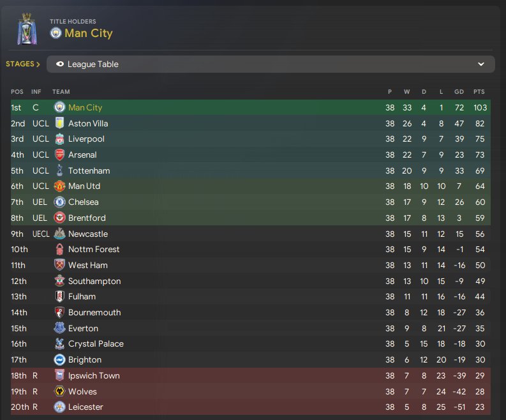Click the Everton club badge

coord(59,328)
